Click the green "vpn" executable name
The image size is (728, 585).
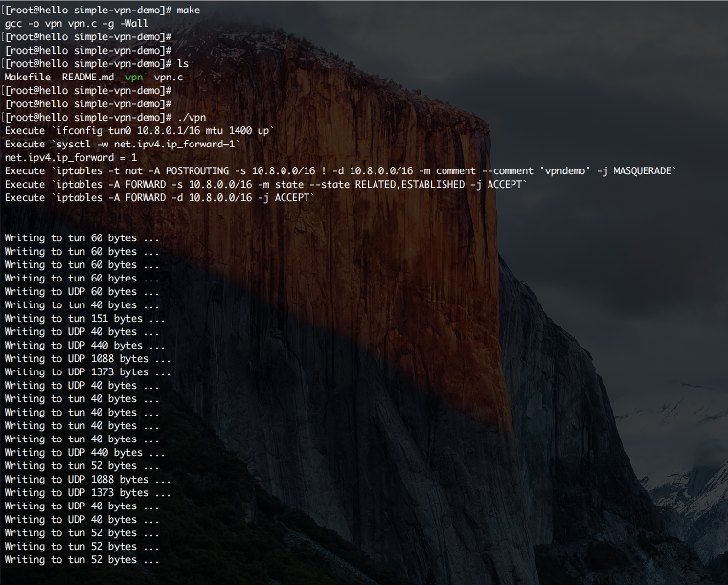(134, 77)
